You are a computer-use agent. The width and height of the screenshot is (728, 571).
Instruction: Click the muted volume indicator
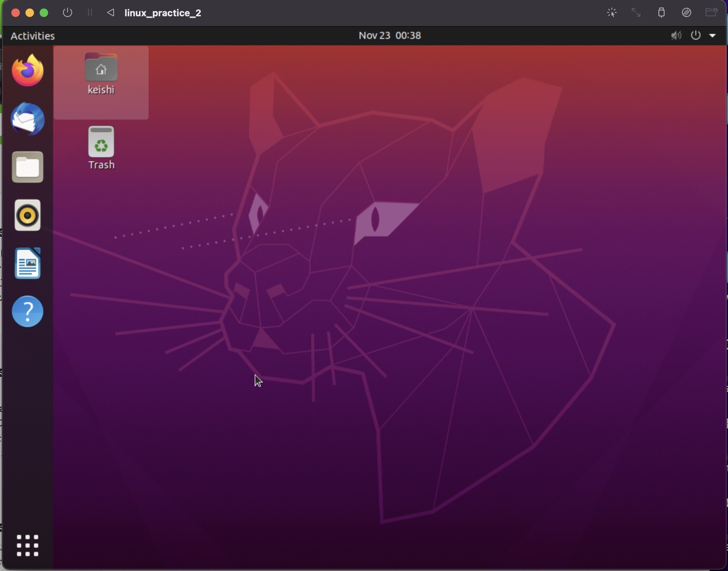pyautogui.click(x=676, y=36)
